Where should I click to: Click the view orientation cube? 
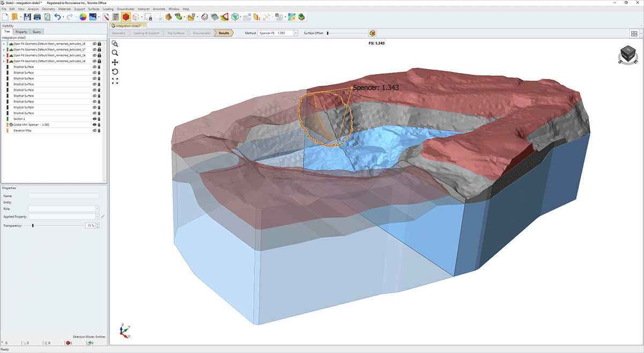[x=627, y=54]
